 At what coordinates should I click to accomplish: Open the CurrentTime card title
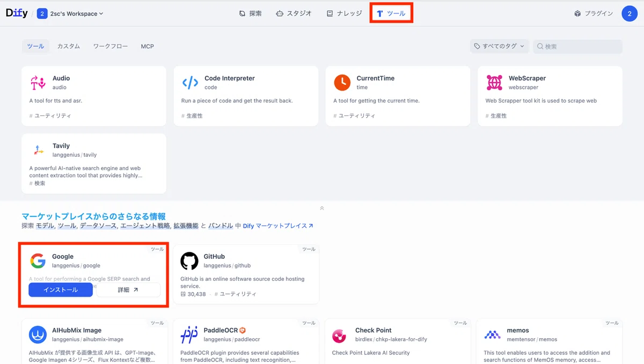click(x=376, y=78)
